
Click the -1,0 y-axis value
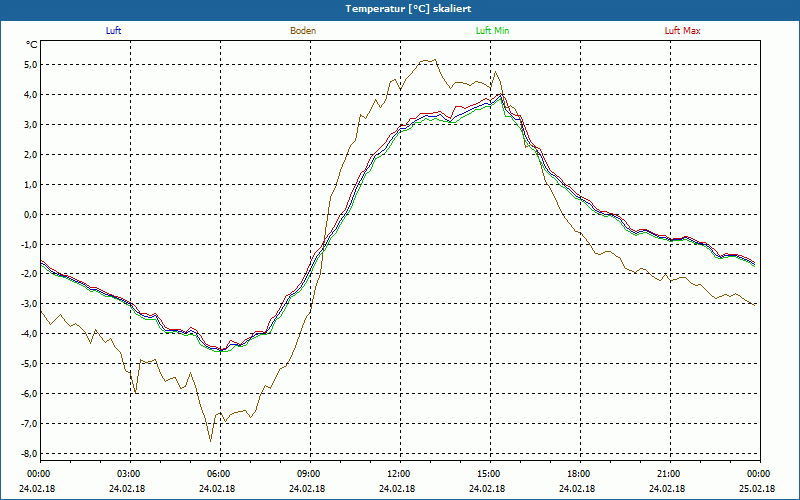[29, 244]
